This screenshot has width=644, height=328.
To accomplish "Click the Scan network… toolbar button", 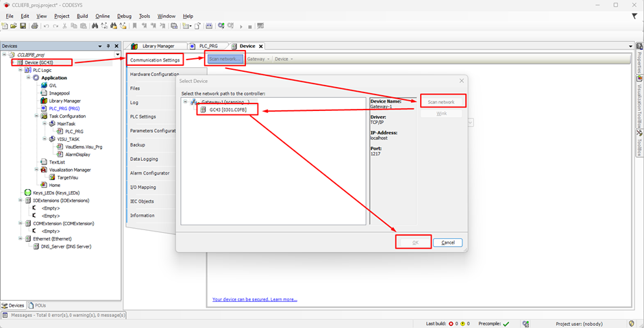I will 225,59.
